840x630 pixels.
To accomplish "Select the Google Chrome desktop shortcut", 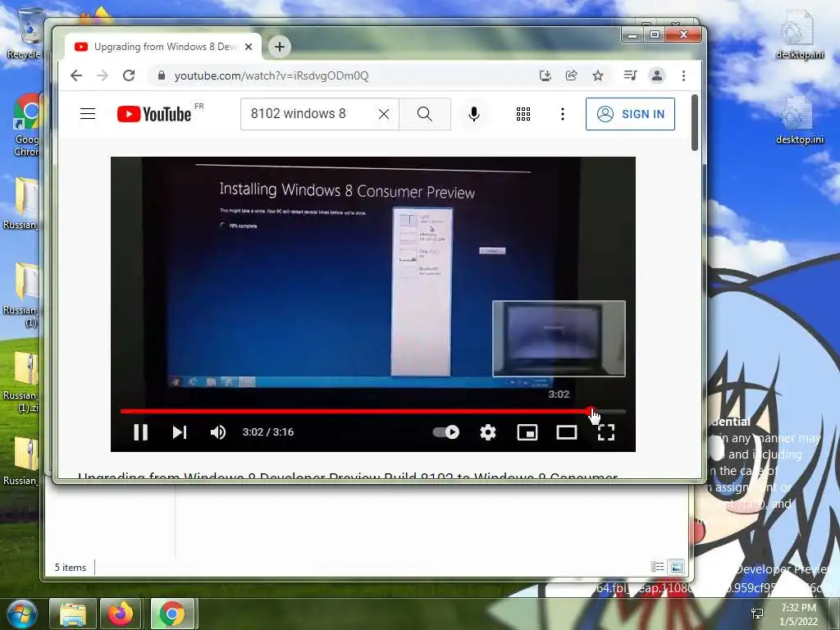I will [x=27, y=125].
